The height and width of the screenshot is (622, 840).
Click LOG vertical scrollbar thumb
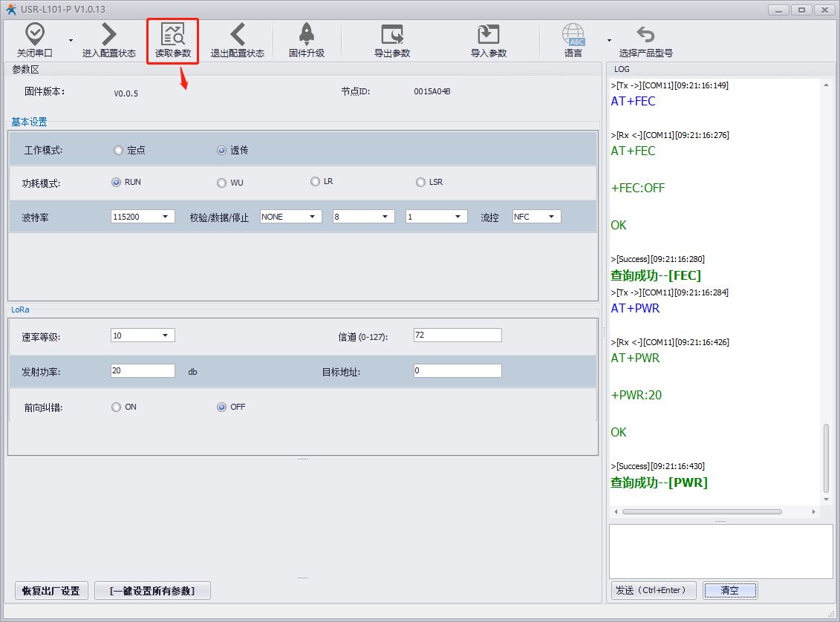826,458
